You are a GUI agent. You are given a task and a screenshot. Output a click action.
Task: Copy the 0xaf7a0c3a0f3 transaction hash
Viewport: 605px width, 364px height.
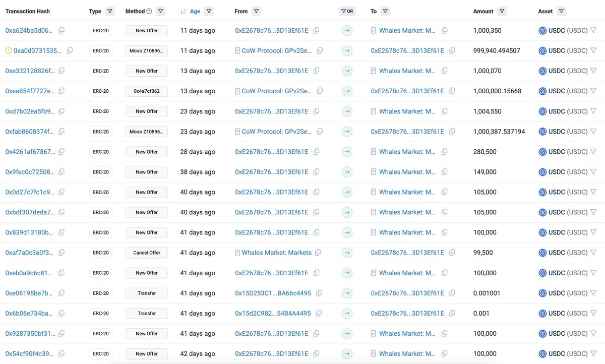pyautogui.click(x=62, y=253)
